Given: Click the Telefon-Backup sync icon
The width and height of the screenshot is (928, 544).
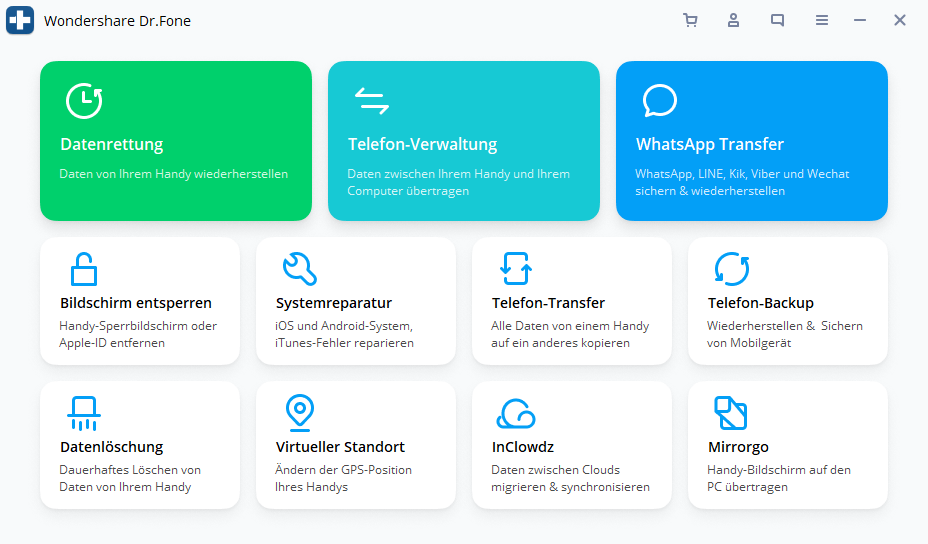Looking at the screenshot, I should (x=732, y=269).
